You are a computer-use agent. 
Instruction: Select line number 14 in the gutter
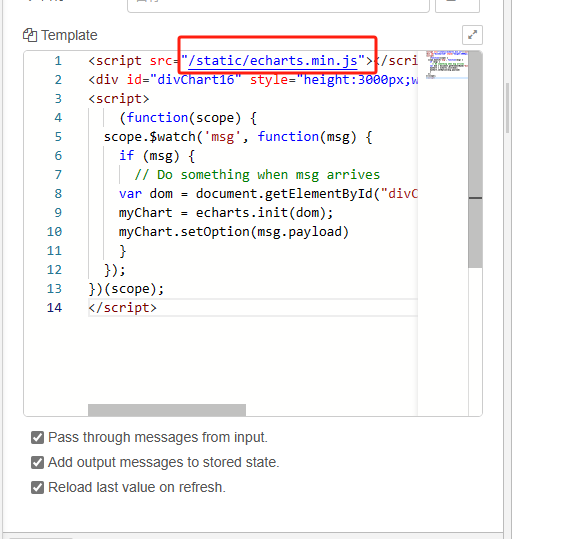pyautogui.click(x=54, y=308)
